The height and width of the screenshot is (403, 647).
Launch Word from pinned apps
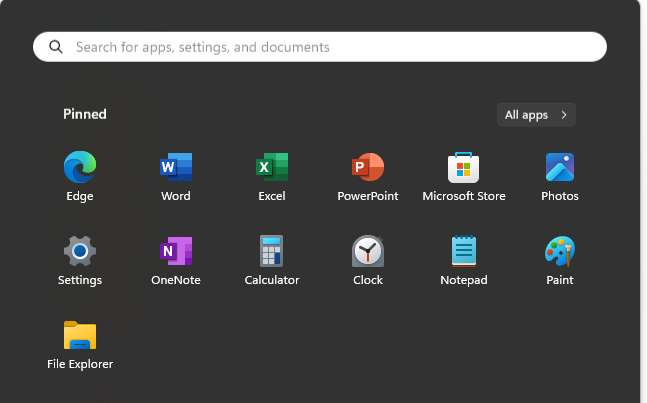pyautogui.click(x=176, y=167)
